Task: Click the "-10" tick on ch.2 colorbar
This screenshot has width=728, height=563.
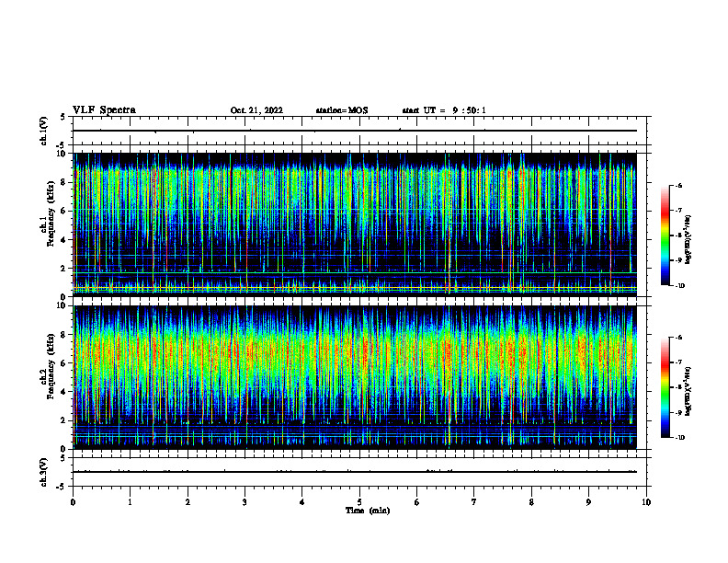Action: (x=680, y=438)
